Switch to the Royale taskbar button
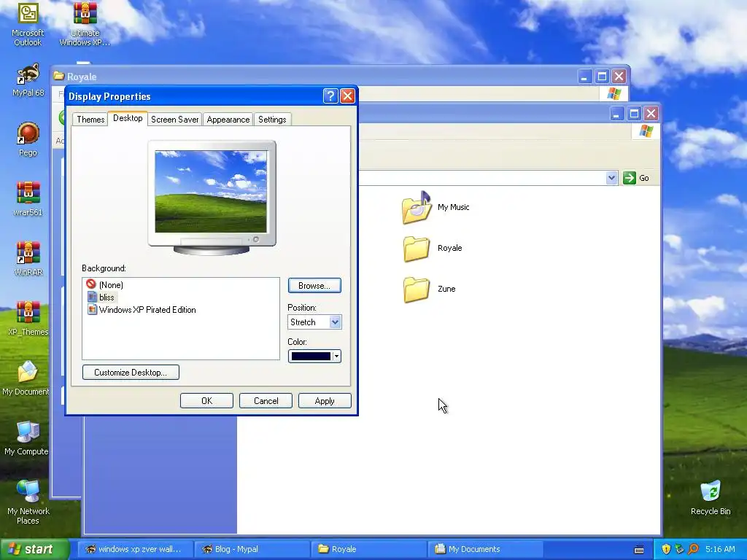This screenshot has height=560, width=747. point(368,549)
